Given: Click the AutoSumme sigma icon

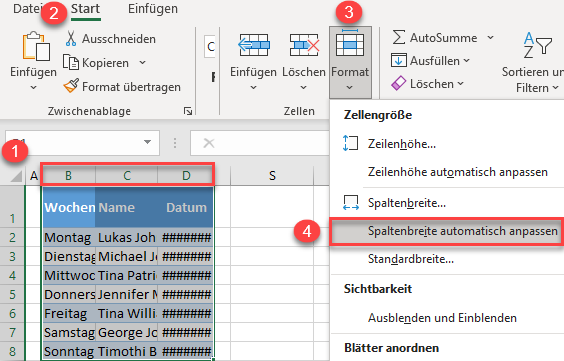Looking at the screenshot, I should pos(399,37).
